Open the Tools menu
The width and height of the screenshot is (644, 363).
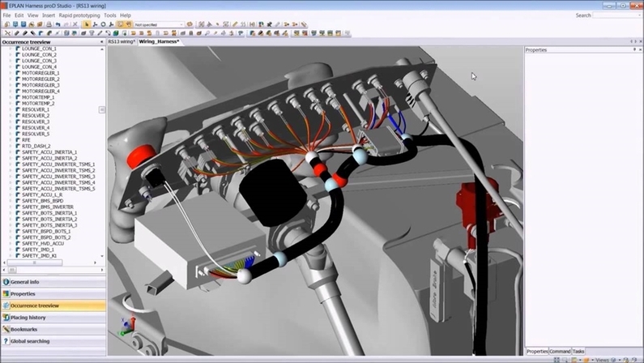(109, 15)
